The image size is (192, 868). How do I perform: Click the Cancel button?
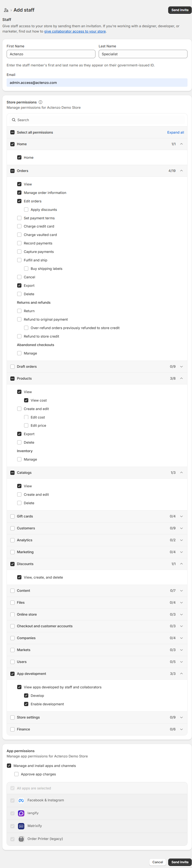click(158, 862)
